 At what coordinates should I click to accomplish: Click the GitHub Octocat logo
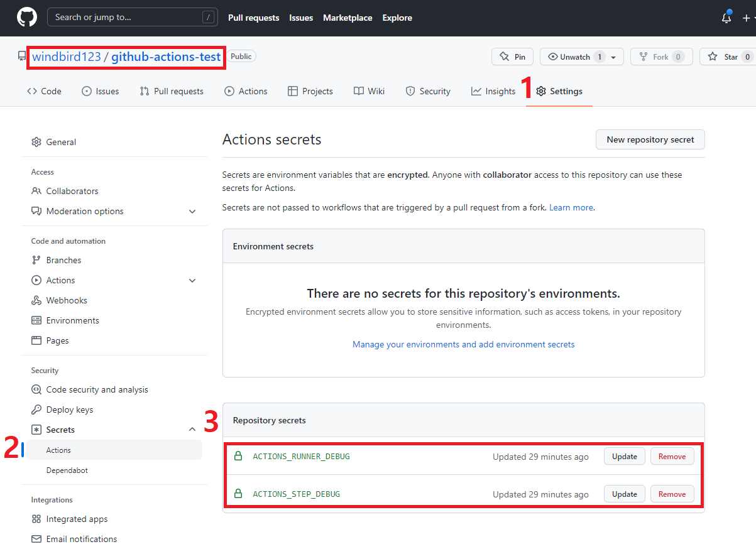26,18
